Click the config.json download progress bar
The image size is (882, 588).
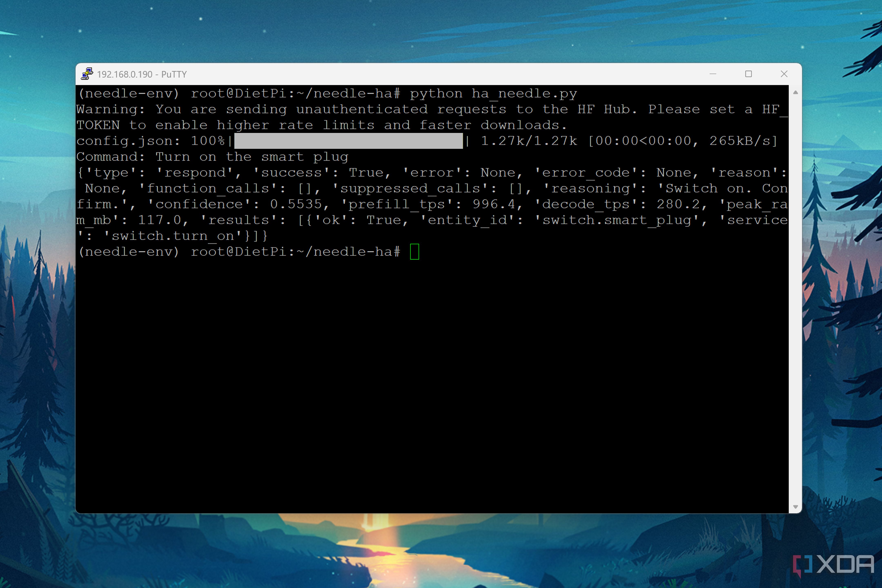[x=348, y=141]
